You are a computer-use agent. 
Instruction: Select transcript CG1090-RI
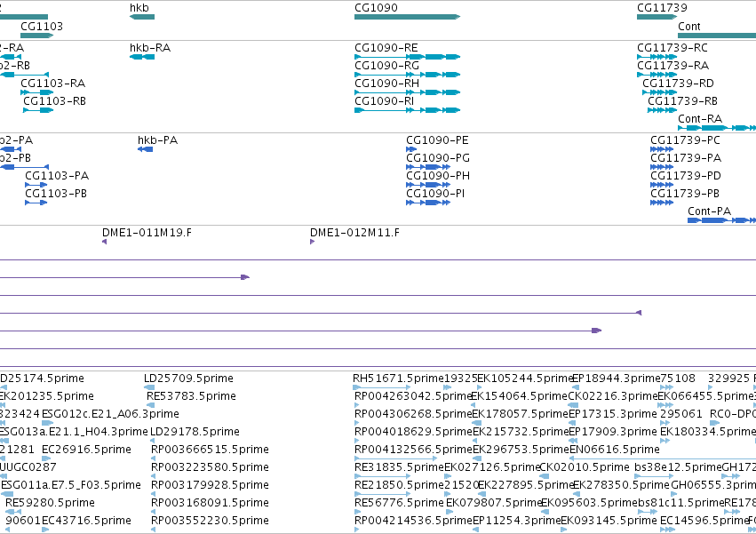pyautogui.click(x=408, y=110)
